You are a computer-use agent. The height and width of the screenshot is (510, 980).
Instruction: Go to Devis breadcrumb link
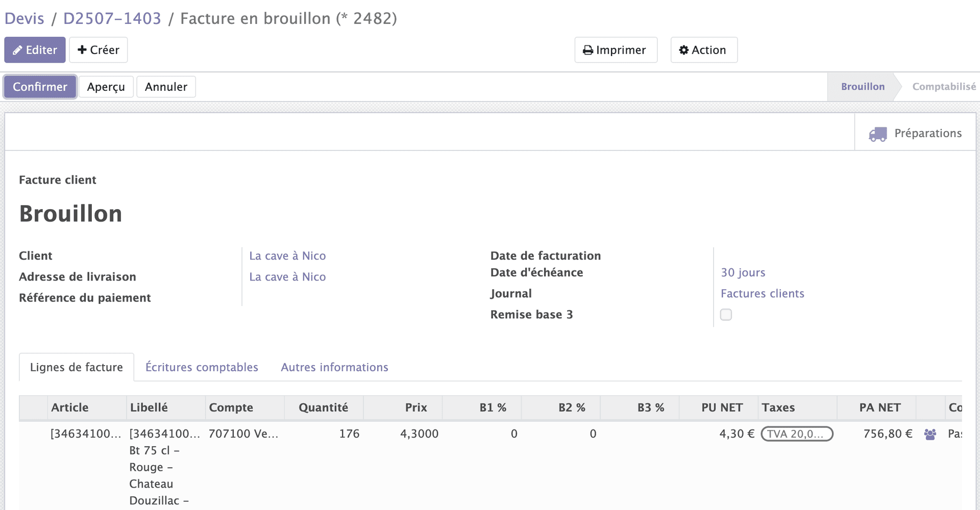pos(24,18)
